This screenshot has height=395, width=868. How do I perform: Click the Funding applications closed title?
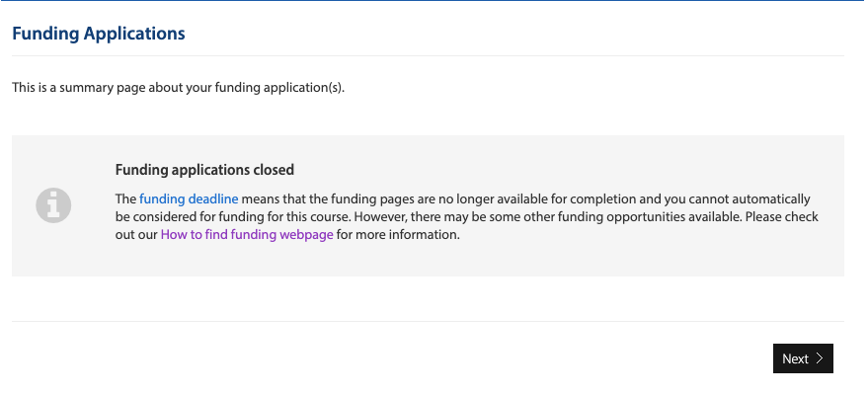(204, 170)
